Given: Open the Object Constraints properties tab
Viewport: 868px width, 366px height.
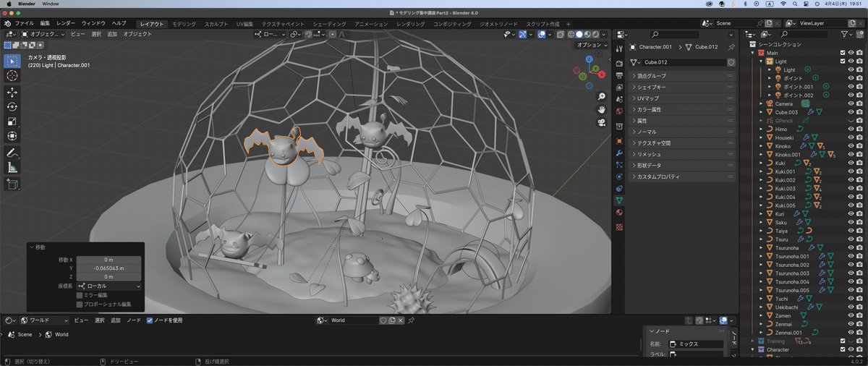Looking at the screenshot, I should coord(618,188).
